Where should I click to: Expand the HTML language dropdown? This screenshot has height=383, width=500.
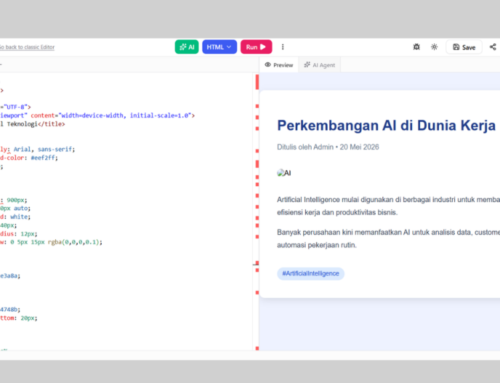pyautogui.click(x=219, y=47)
